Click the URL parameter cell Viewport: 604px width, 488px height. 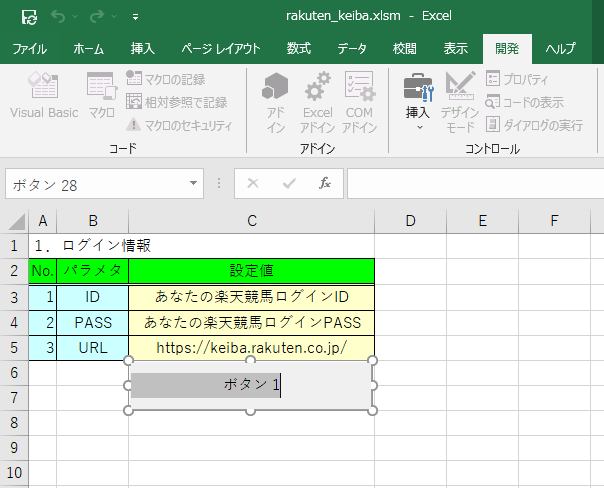click(93, 348)
